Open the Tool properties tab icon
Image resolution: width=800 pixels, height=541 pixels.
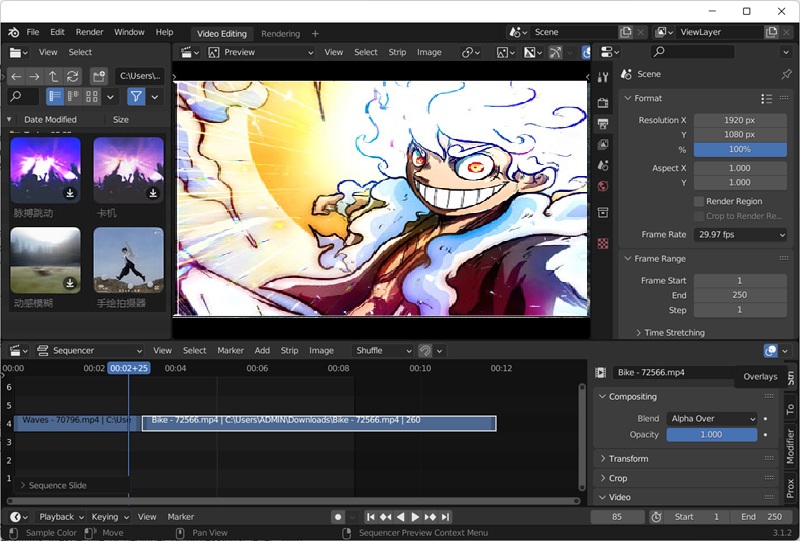[x=602, y=78]
